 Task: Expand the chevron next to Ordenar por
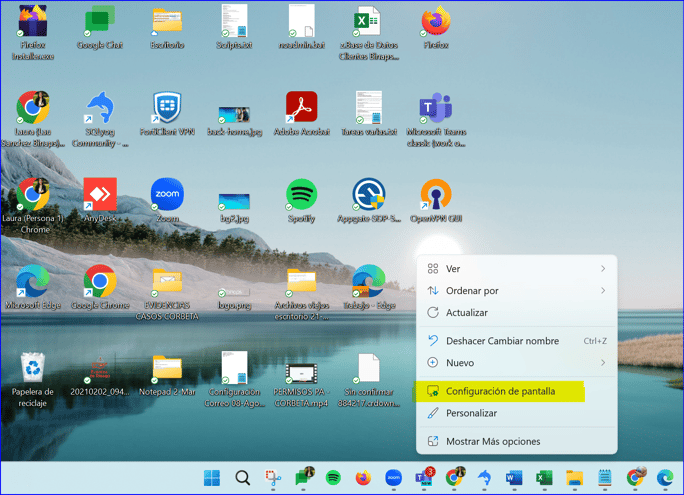(603, 290)
